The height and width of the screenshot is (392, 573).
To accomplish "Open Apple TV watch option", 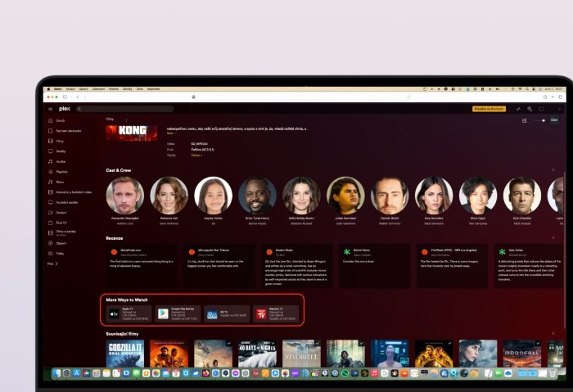I will coord(129,313).
